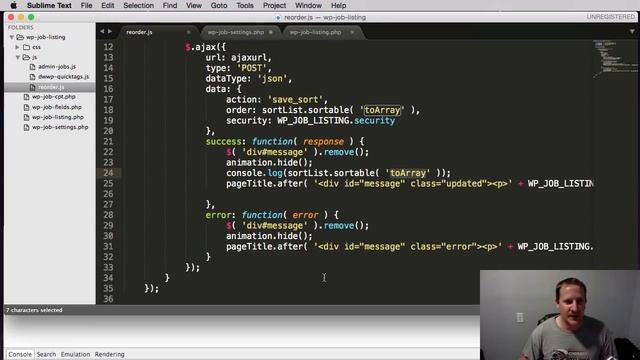The height and width of the screenshot is (360, 640).
Task: Click the admin-jobs.js file icon
Action: click(x=33, y=67)
